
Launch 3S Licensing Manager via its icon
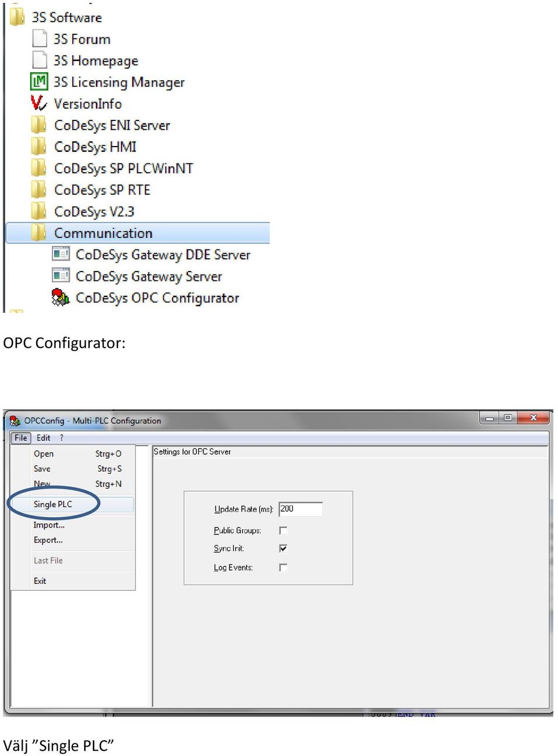pyautogui.click(x=39, y=81)
